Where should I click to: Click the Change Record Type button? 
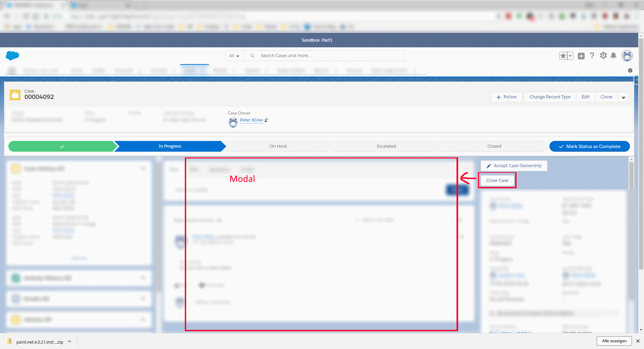pos(550,97)
